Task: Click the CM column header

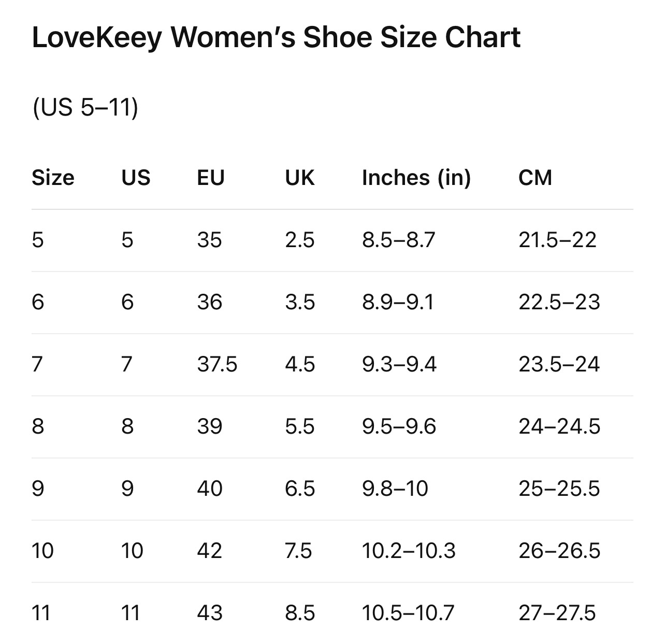Action: pos(535,178)
